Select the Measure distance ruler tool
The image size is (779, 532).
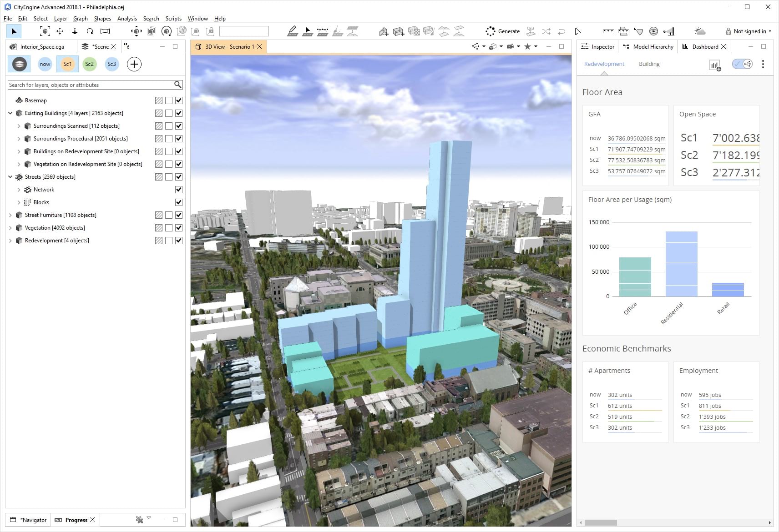[x=608, y=31]
